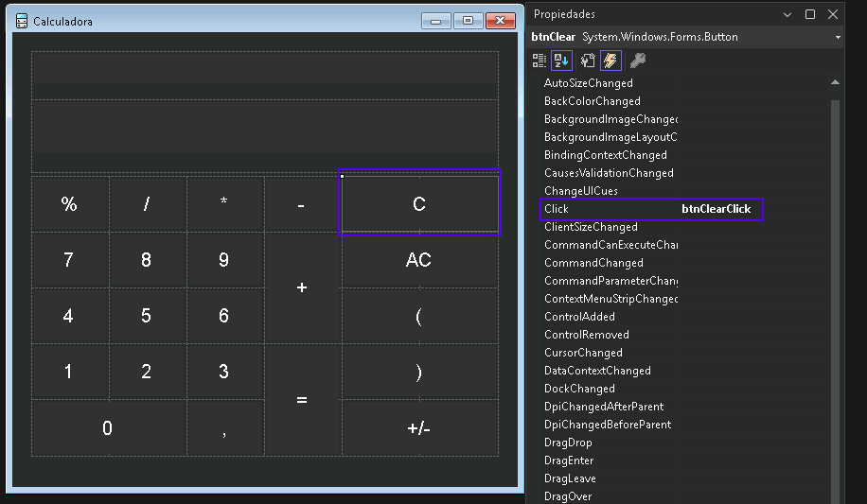
Task: Maximize the Propiedades panel
Action: [810, 14]
